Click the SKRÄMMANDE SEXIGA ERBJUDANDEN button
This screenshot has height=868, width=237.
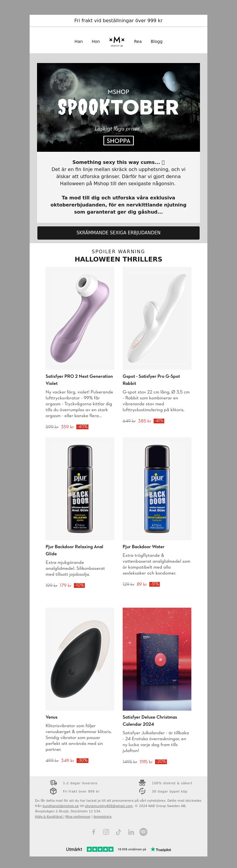118,233
